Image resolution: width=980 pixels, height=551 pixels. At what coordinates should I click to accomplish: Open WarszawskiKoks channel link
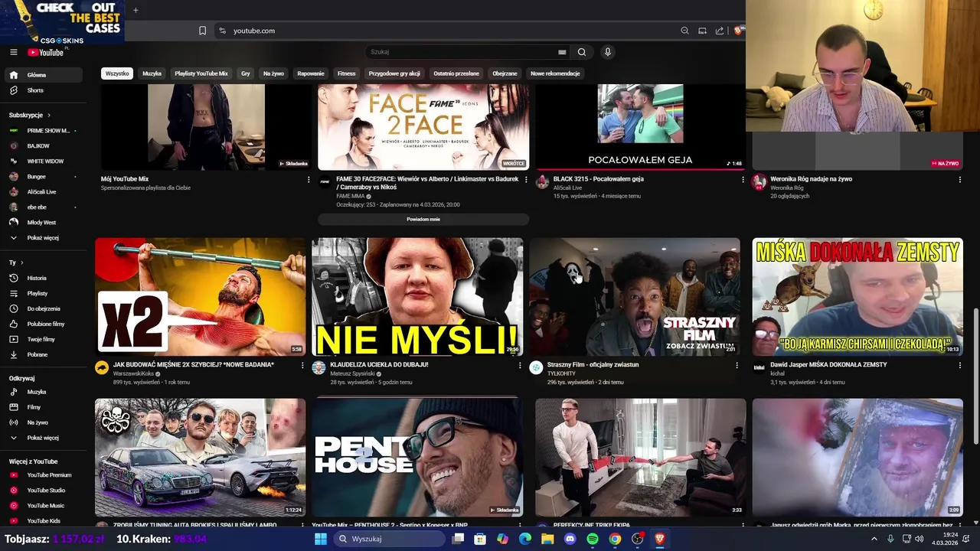[x=133, y=373]
